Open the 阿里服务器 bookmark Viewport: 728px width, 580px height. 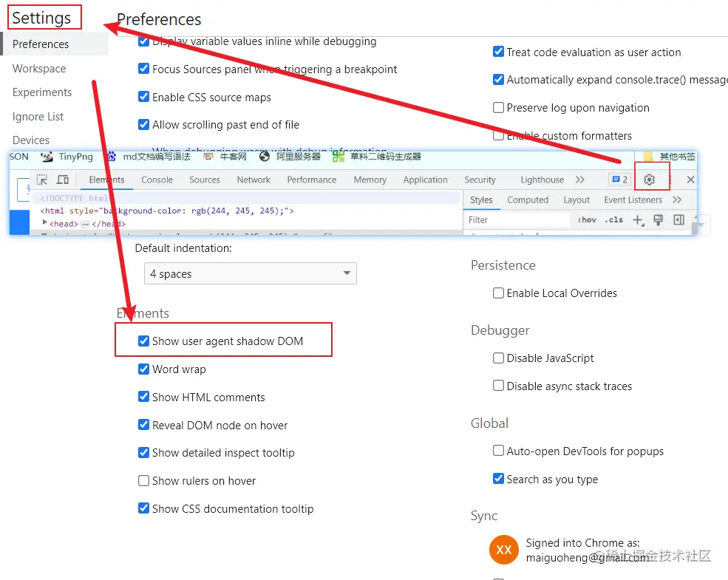[290, 157]
